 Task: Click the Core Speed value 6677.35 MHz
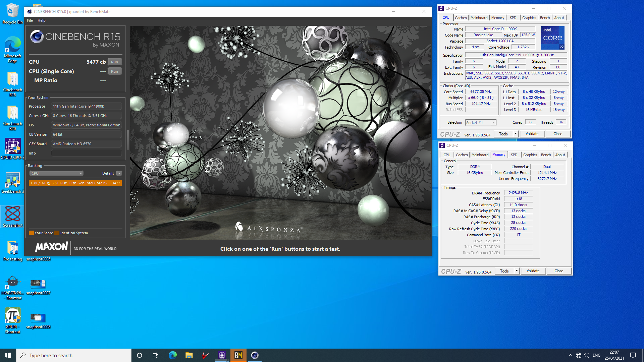tap(481, 92)
